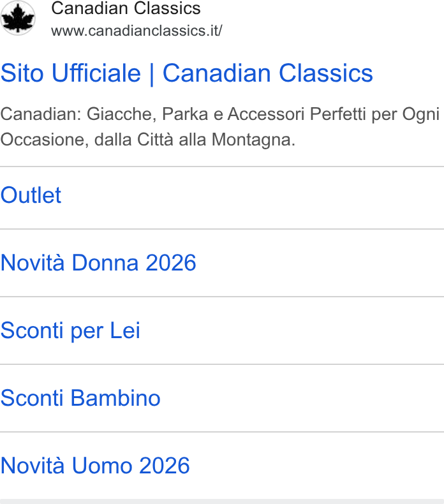Click the word Accessori in the description

[266, 114]
